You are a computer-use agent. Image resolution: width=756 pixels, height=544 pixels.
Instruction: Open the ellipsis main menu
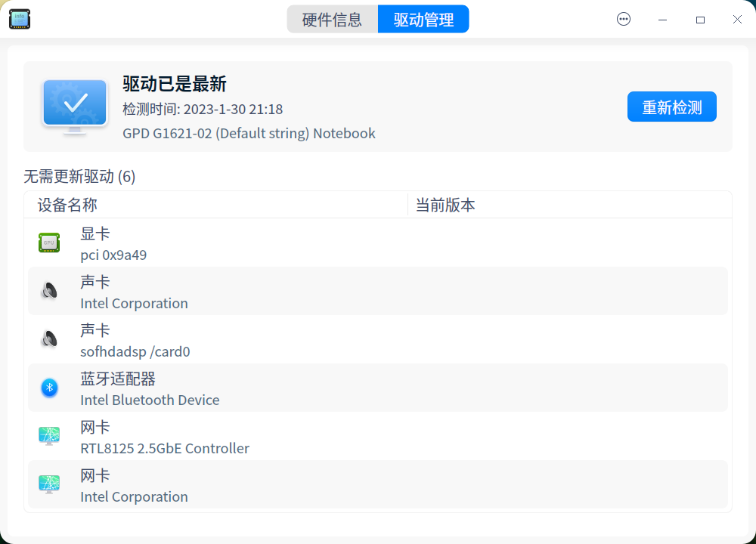click(624, 19)
